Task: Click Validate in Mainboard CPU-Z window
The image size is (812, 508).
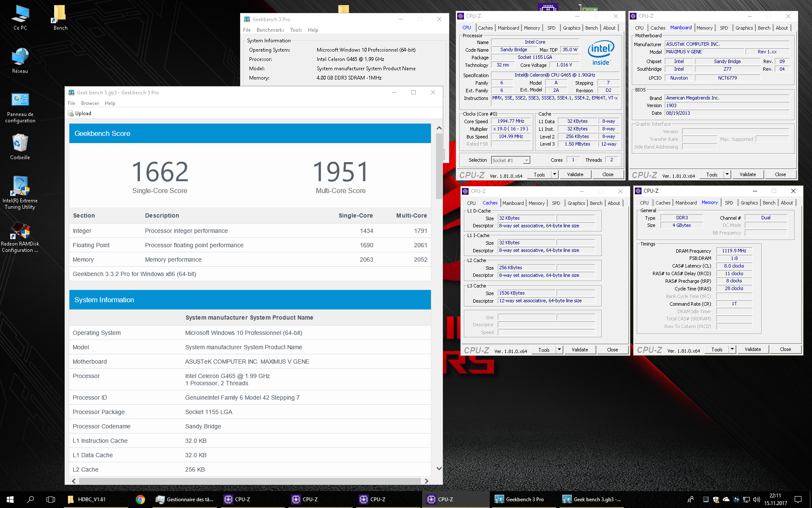Action: pyautogui.click(x=748, y=174)
